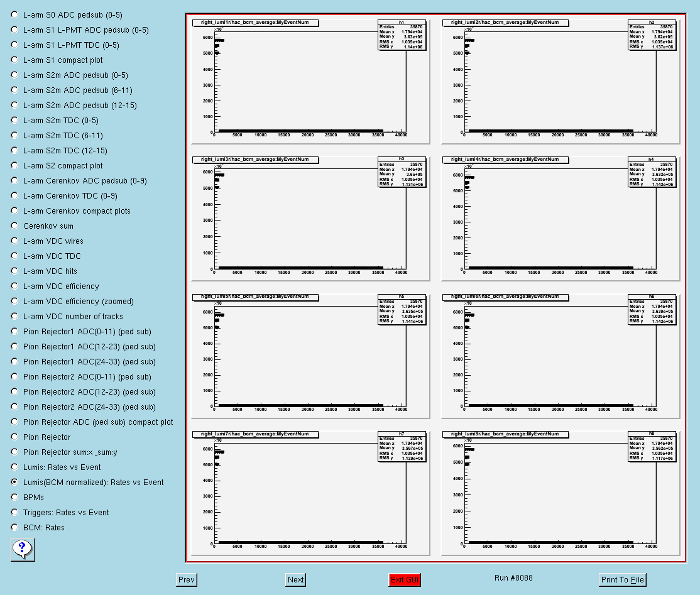Image resolution: width=700 pixels, height=595 pixels.
Task: Go to previous page with Prev
Action: point(187,580)
